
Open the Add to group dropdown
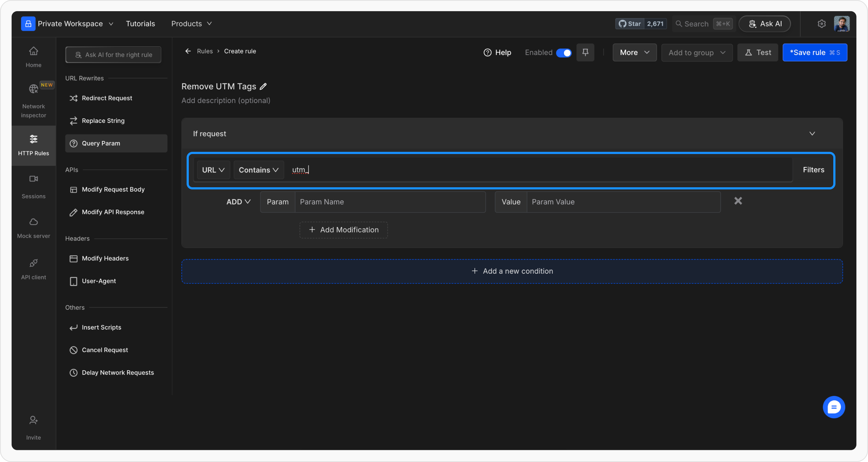click(x=697, y=53)
